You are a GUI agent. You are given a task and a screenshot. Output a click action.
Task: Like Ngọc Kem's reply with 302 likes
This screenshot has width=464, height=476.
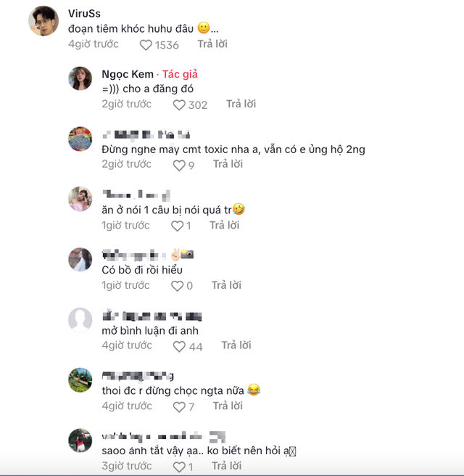179,105
